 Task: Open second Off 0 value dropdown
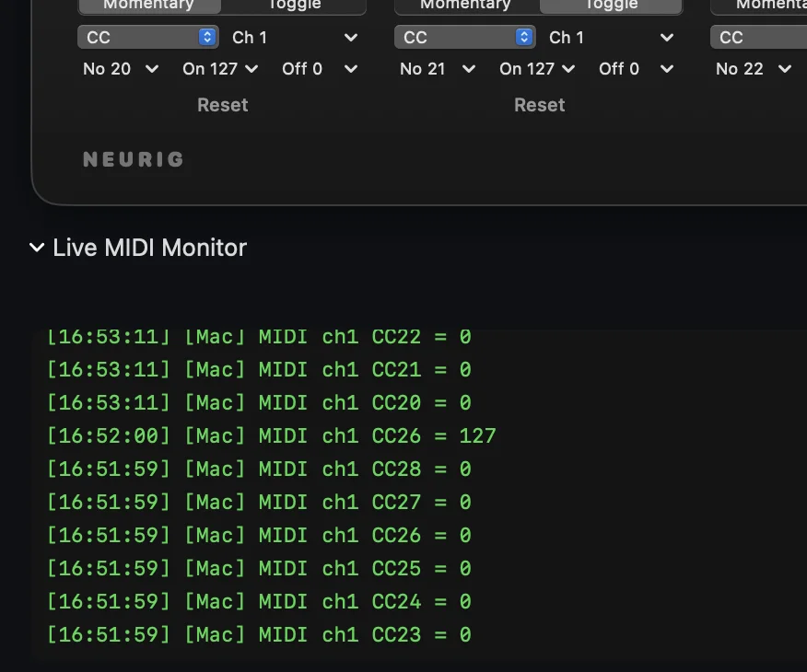point(637,69)
